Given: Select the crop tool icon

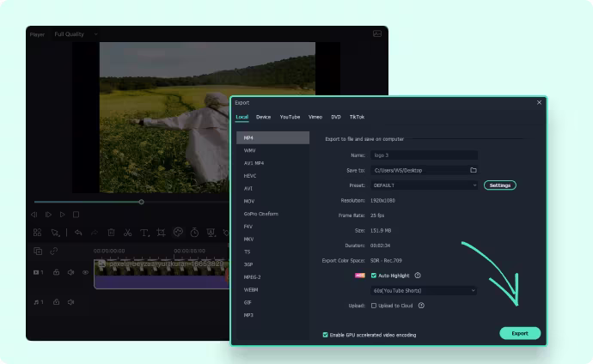Looking at the screenshot, I should pyautogui.click(x=161, y=233).
